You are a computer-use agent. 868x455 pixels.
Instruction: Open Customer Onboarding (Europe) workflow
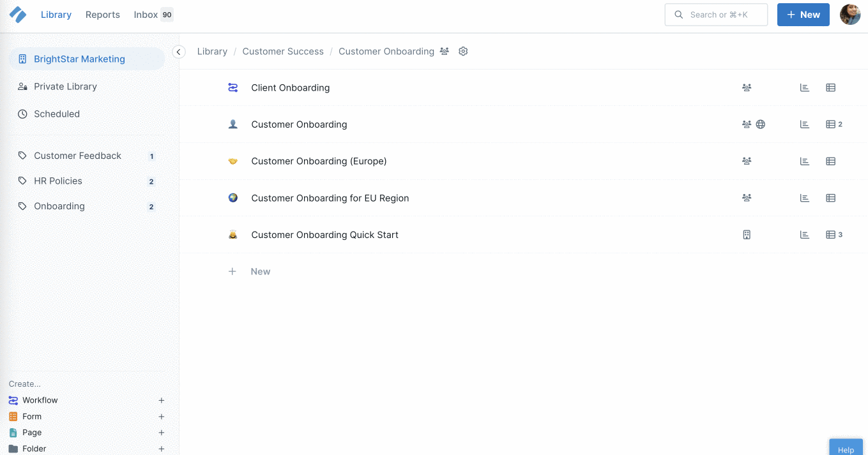coord(319,161)
